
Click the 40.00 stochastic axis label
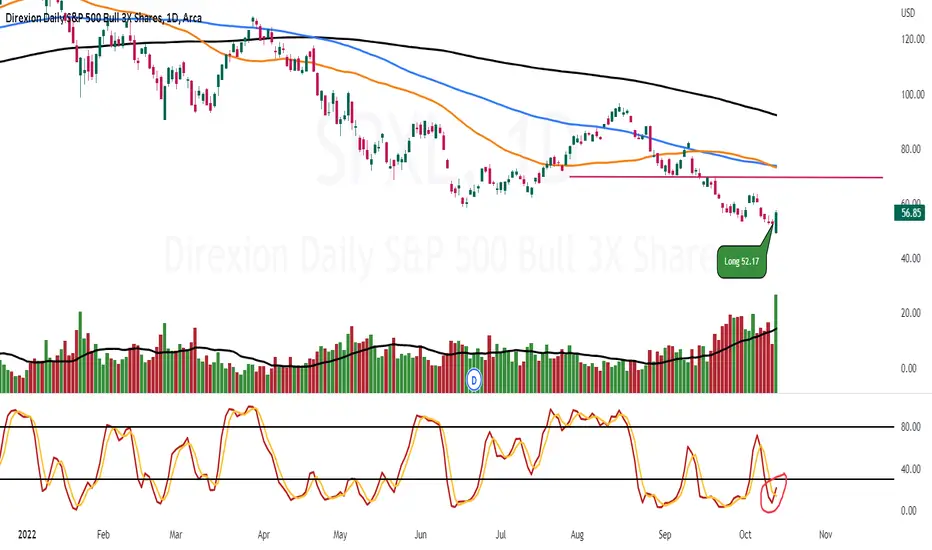pyautogui.click(x=911, y=469)
